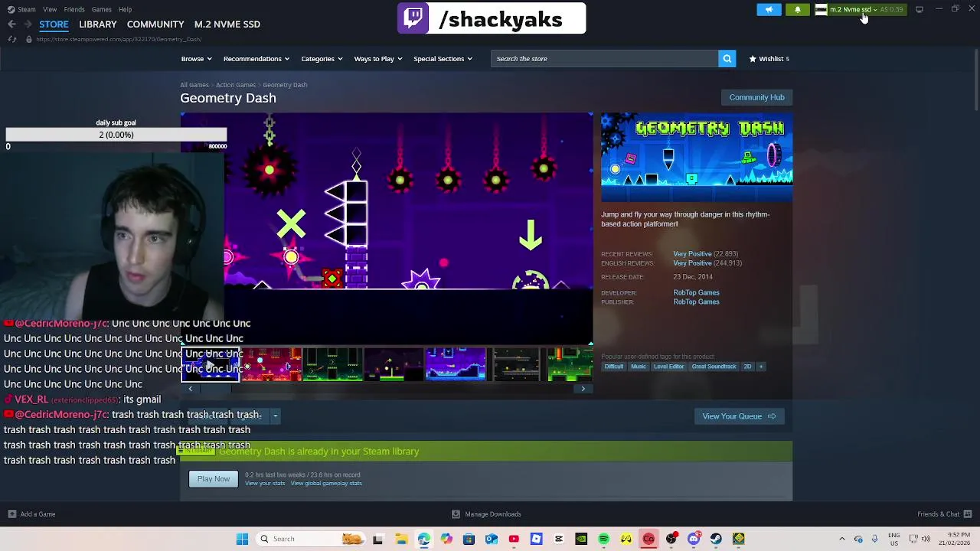
Task: Open the All Games breadcrumb link
Action: [x=194, y=85]
